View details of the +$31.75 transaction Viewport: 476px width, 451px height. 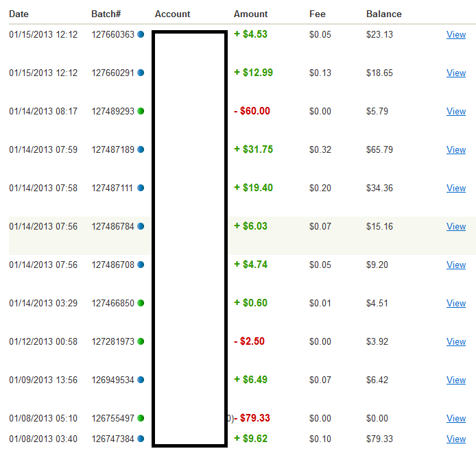click(455, 149)
